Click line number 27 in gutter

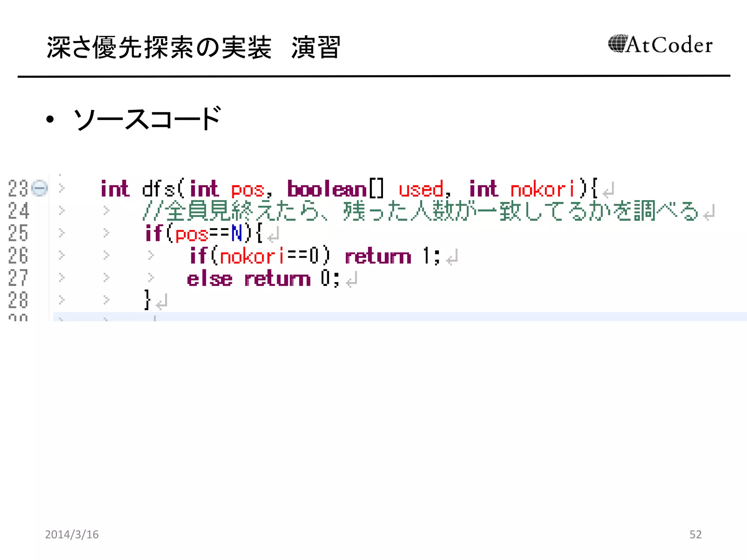[18, 278]
